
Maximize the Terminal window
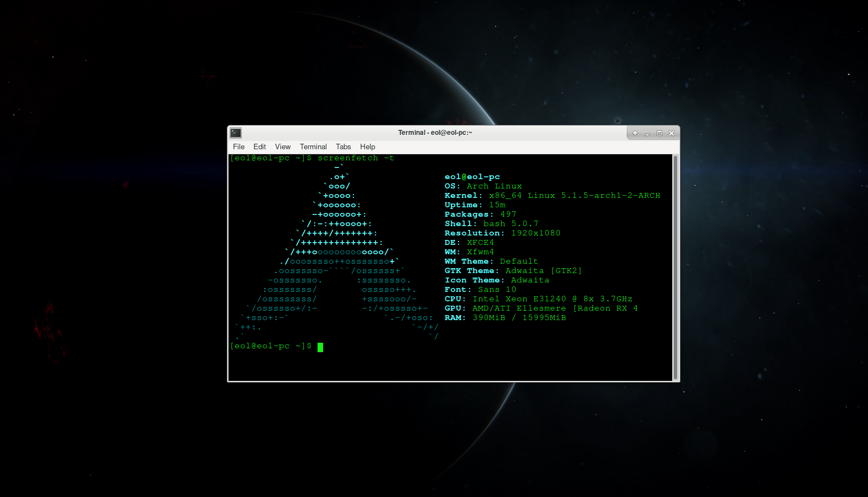point(659,133)
